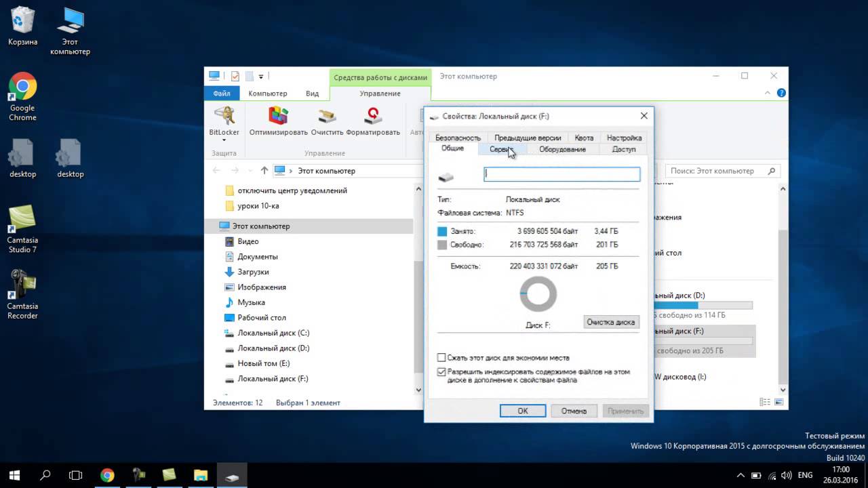Select Новый том (E:) in navigation pane
Viewport: 868px width, 488px height.
[x=263, y=363]
